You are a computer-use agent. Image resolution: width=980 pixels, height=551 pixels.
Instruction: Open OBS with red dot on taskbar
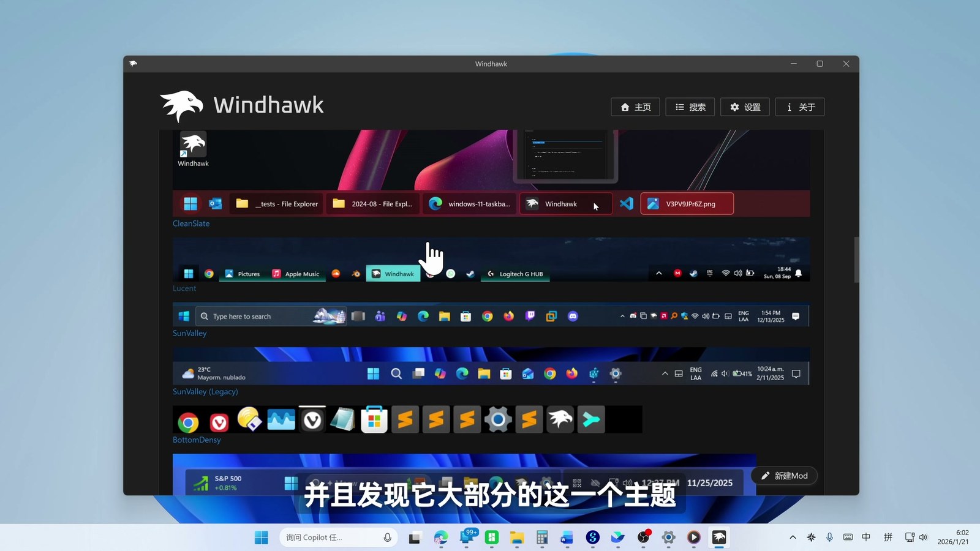tap(643, 538)
